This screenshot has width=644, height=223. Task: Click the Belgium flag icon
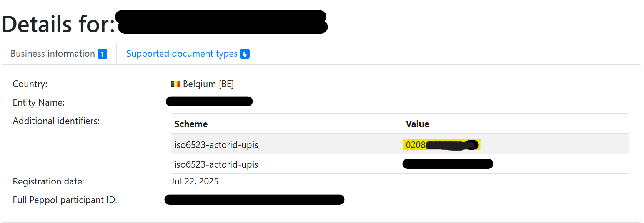[175, 84]
